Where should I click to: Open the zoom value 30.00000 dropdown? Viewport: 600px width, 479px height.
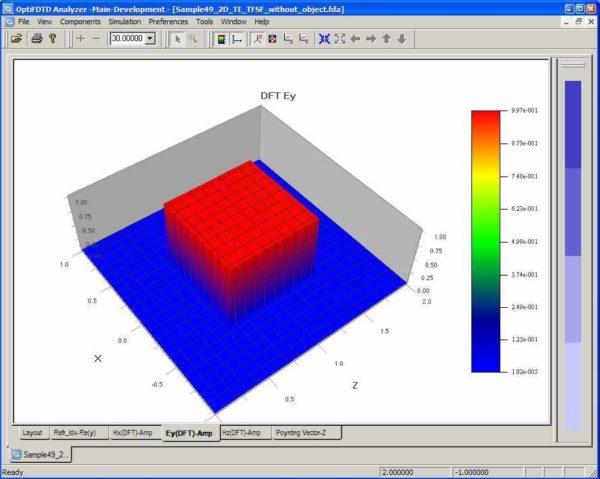(x=150, y=38)
